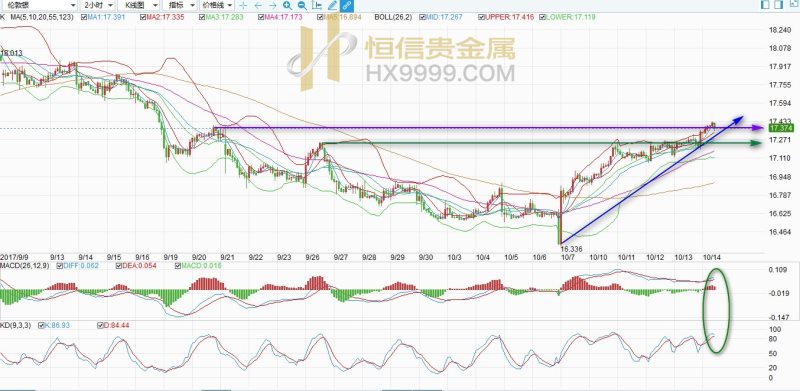Click the 2017/9/9 date label

coord(14,257)
